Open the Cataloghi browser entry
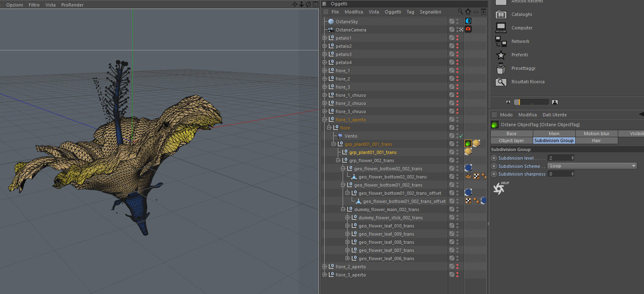Viewport: 644px width, 294px height. [x=521, y=14]
